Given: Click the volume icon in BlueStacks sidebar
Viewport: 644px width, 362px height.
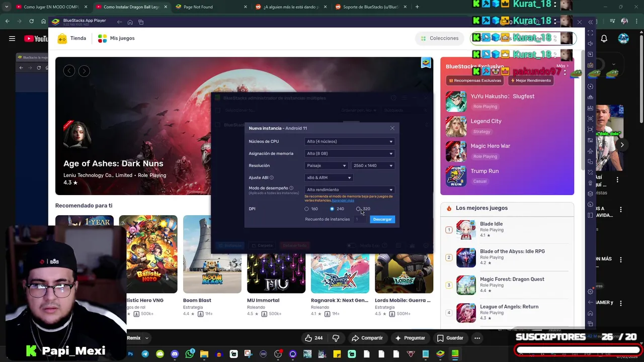Looking at the screenshot, I should (x=591, y=43).
